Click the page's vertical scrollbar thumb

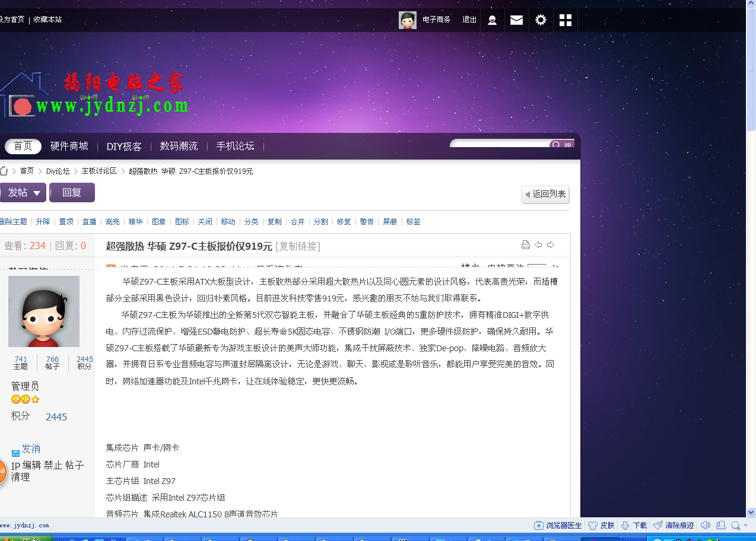click(x=751, y=69)
